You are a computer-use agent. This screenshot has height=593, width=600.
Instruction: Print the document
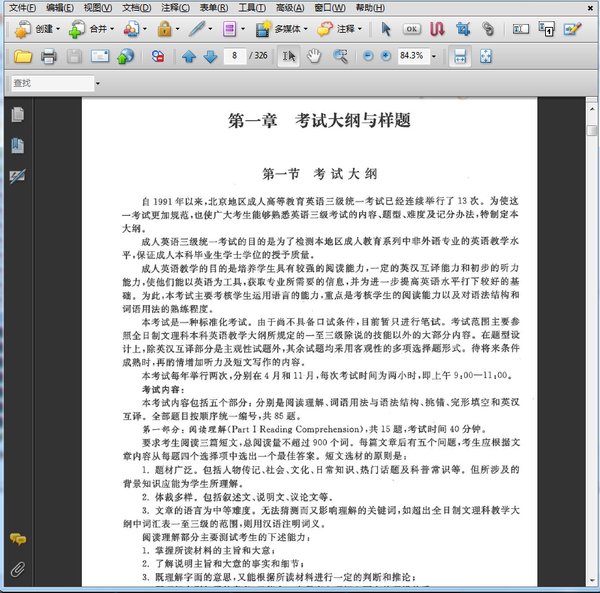pyautogui.click(x=49, y=57)
